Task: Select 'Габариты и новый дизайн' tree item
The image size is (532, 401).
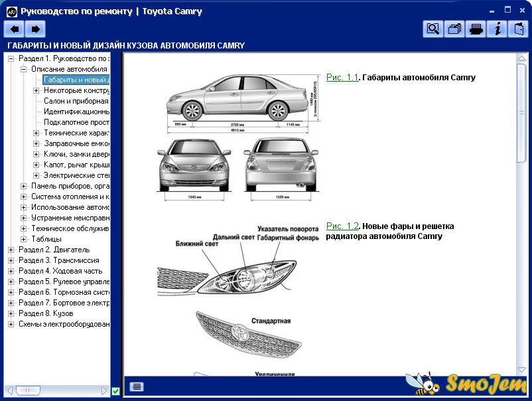Action: 76,80
